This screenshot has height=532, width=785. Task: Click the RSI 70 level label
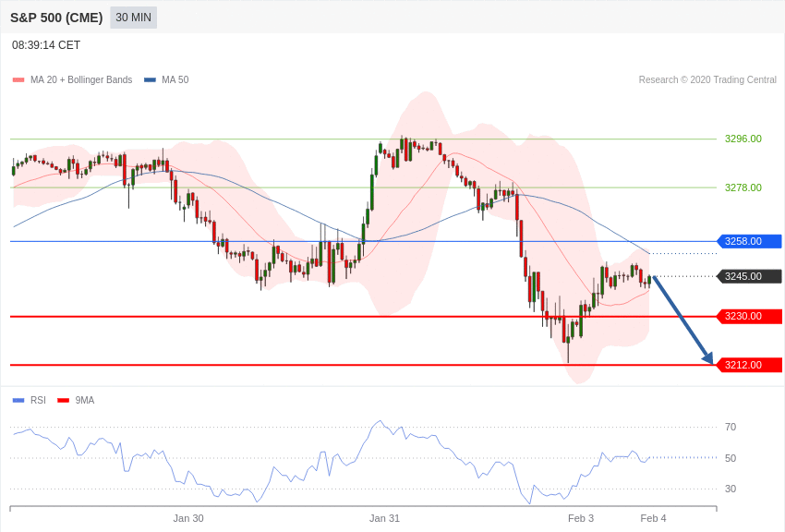click(x=731, y=427)
